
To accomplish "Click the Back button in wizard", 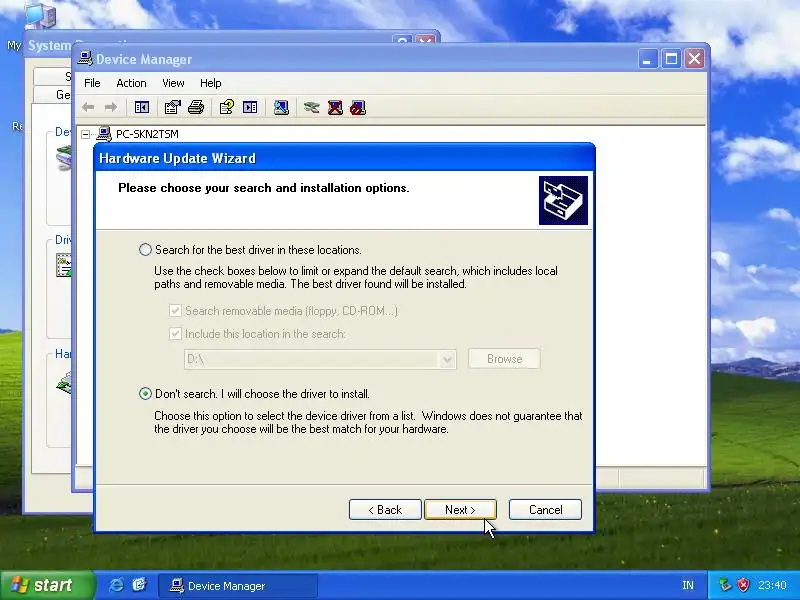I will pyautogui.click(x=385, y=510).
